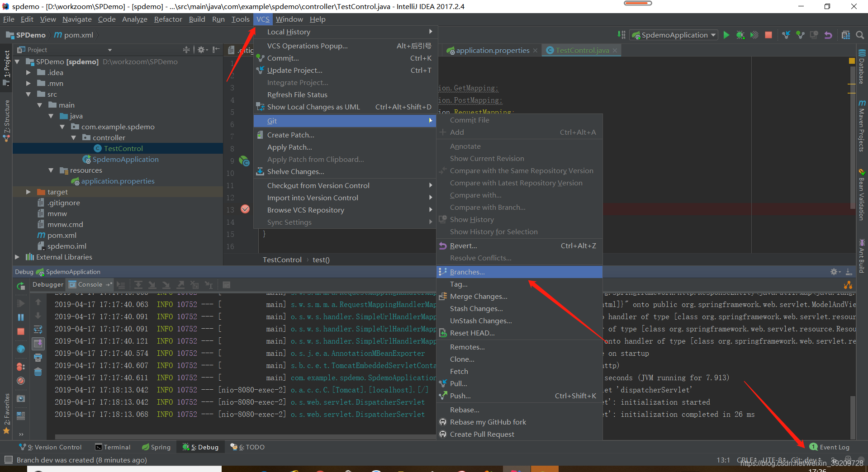
Task: Click the Spring bean gutter icon on line 9
Action: click(244, 160)
